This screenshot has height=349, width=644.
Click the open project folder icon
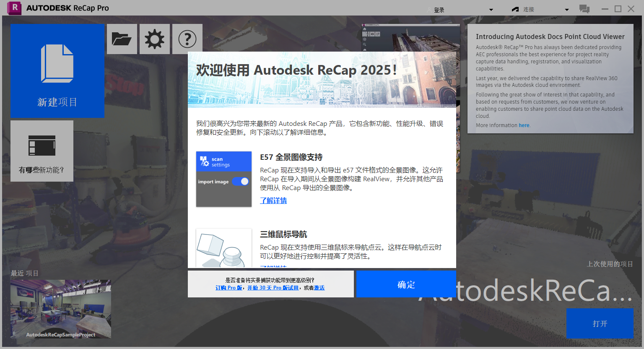click(122, 39)
